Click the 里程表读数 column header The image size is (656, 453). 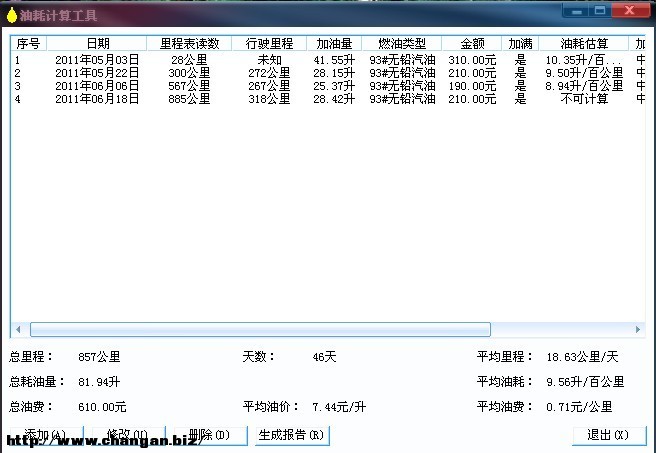tap(189, 44)
